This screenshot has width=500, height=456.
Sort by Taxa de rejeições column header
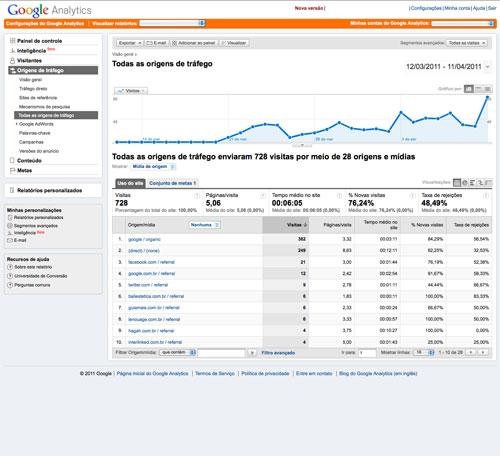click(469, 225)
